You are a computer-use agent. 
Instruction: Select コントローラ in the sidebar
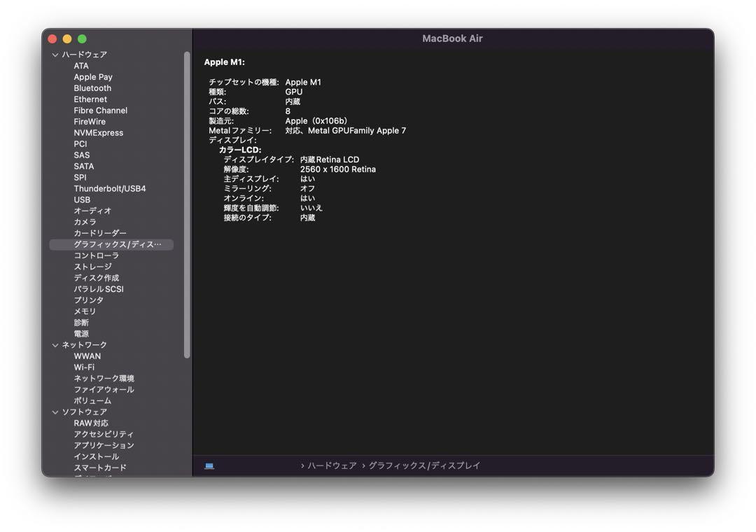96,255
